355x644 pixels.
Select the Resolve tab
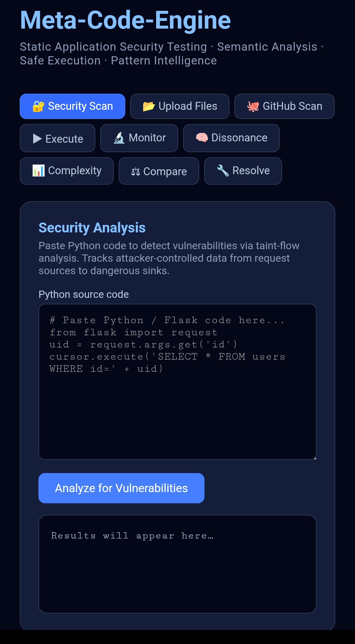243,171
